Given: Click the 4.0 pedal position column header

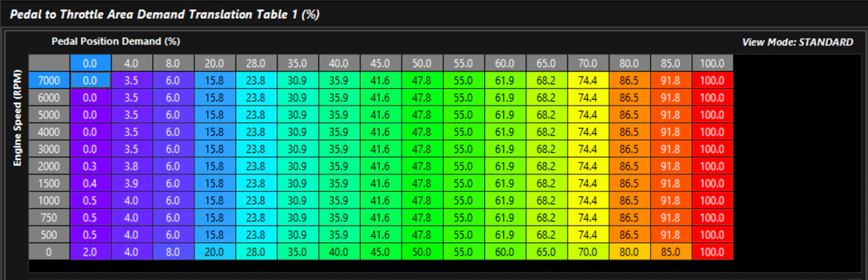Looking at the screenshot, I should [132, 64].
